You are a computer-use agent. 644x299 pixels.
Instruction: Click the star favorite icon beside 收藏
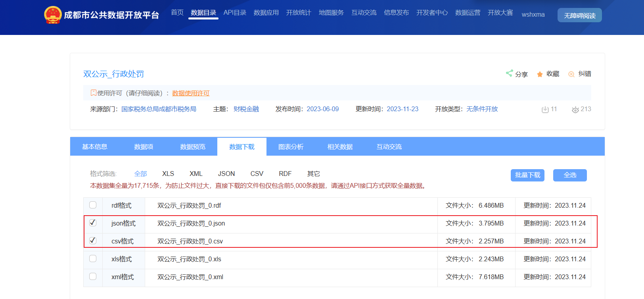[540, 74]
